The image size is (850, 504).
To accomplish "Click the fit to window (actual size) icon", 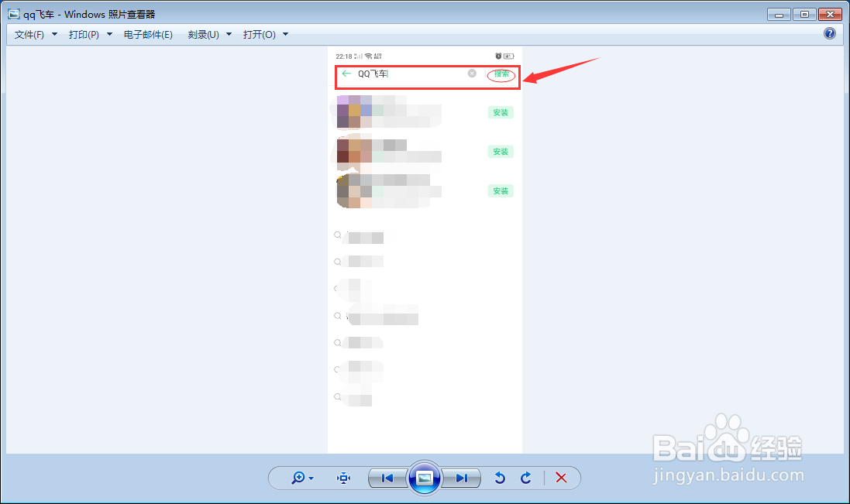I will (344, 478).
